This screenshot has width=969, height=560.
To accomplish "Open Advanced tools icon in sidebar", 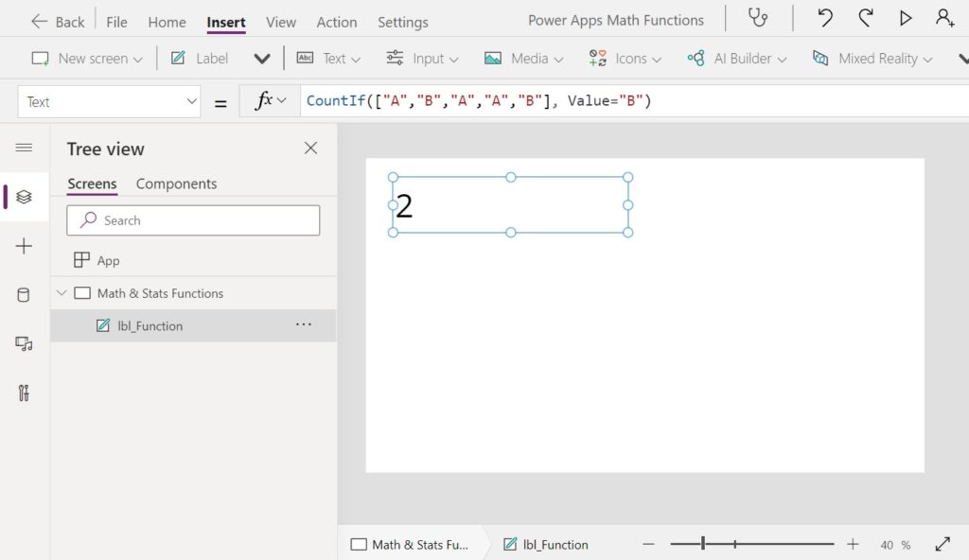I will pos(24,394).
